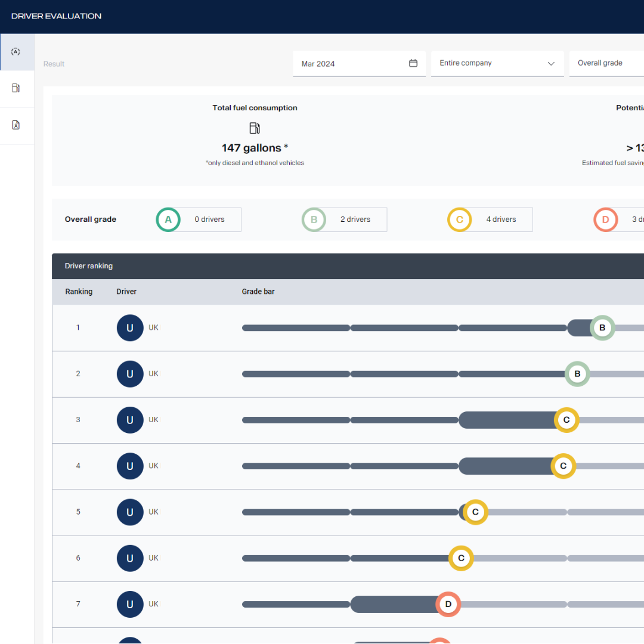Click the B grade marker on rank 2's bar
The image size is (644, 644).
(577, 374)
